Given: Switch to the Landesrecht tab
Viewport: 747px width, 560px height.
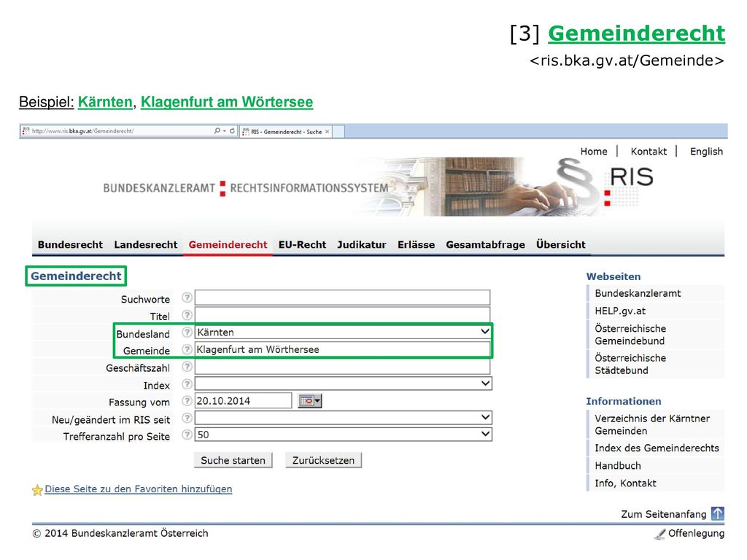Looking at the screenshot, I should point(145,245).
